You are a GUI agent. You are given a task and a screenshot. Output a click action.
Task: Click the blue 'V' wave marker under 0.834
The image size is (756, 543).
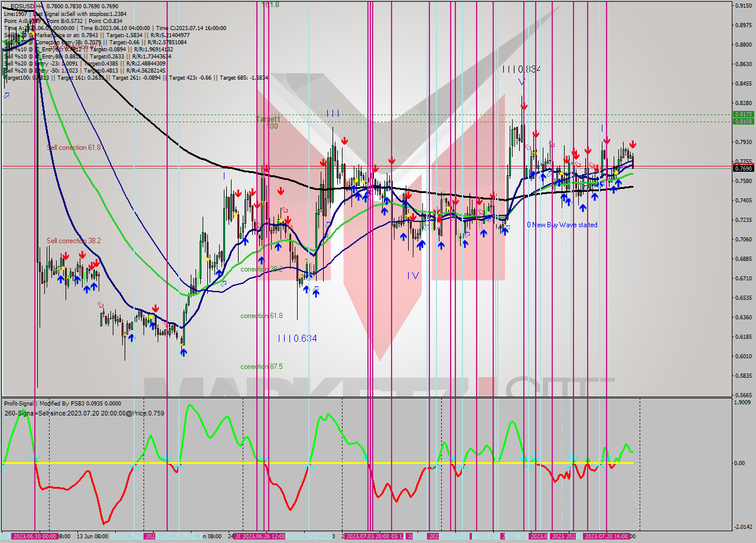click(522, 82)
